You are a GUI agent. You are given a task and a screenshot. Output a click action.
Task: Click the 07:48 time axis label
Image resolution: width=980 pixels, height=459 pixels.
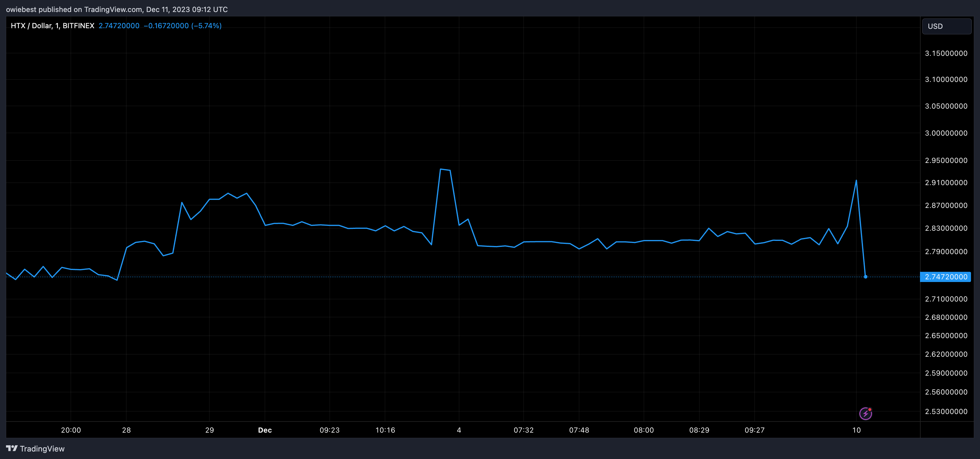click(579, 430)
